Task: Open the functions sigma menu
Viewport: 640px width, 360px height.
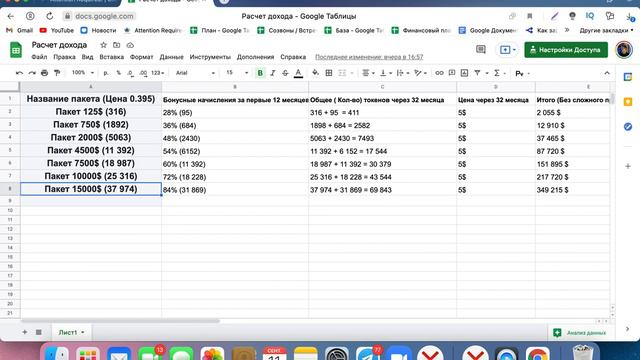Action: coord(499,73)
